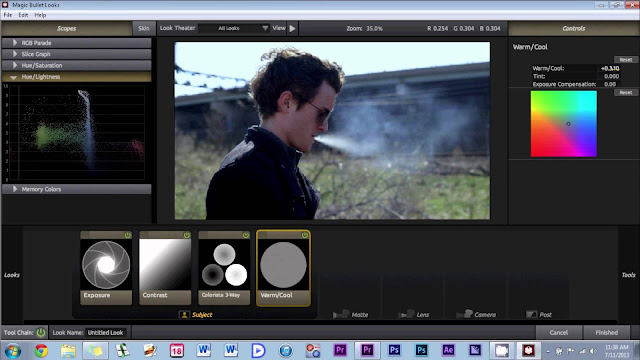The width and height of the screenshot is (640, 360).
Task: Edit the Look Name field
Action: (x=106, y=332)
